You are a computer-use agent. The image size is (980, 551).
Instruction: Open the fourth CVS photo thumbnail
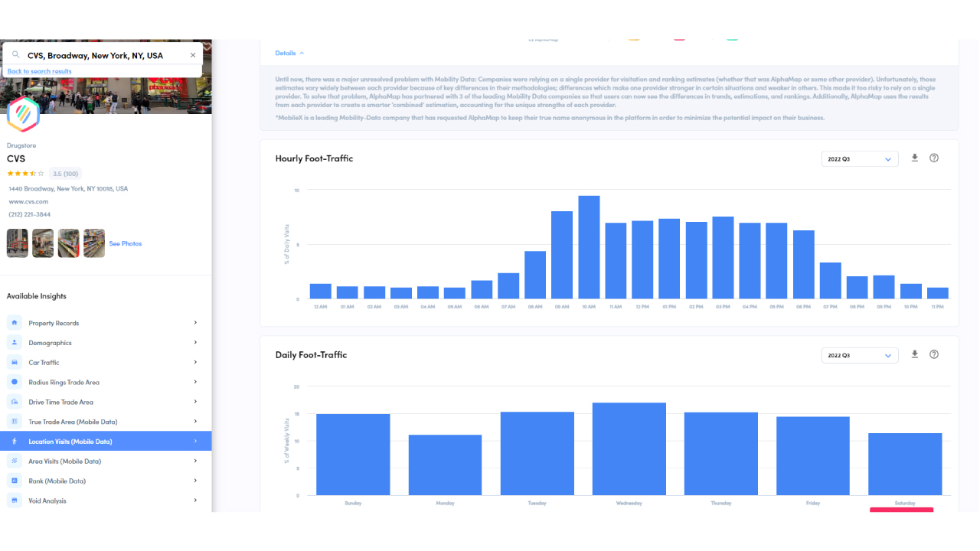94,243
